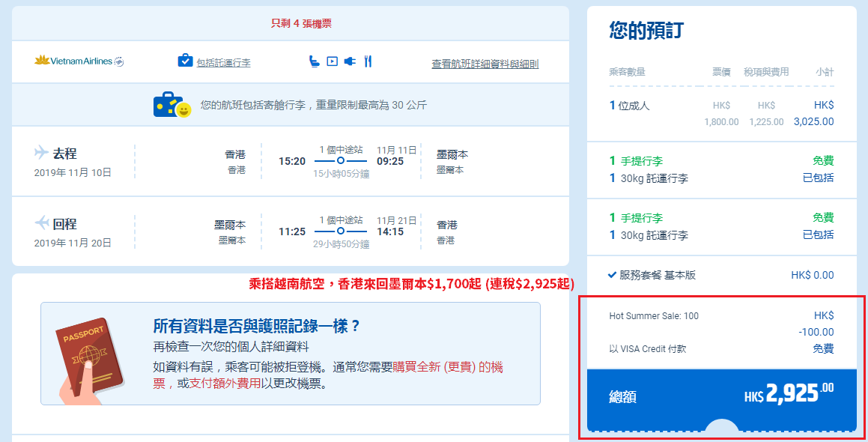Click the 11月 11日 arrival date
Screen dimensions: 868x442
396,150
